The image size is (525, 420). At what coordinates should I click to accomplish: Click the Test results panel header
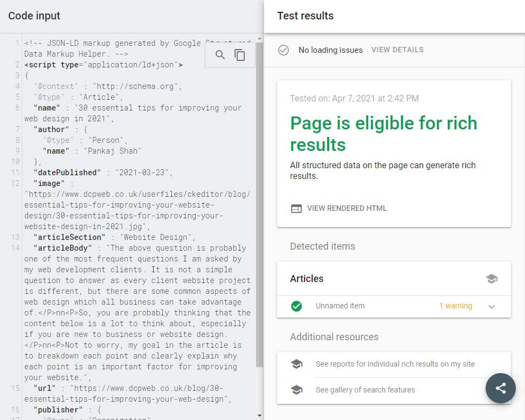coord(305,16)
